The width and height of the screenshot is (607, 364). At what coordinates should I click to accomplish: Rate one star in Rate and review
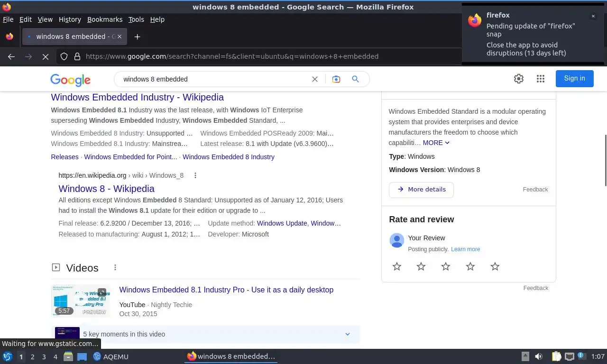(x=397, y=266)
